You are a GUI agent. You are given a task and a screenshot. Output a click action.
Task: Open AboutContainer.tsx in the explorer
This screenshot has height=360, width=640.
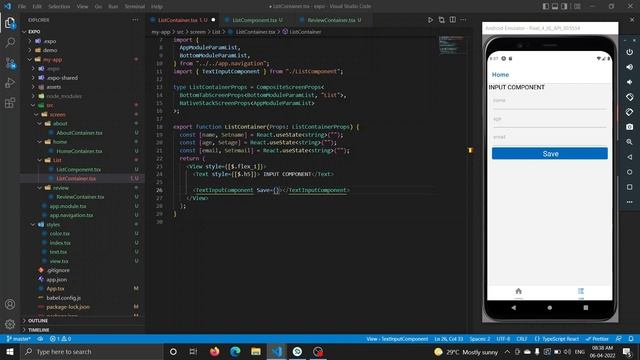click(x=80, y=133)
